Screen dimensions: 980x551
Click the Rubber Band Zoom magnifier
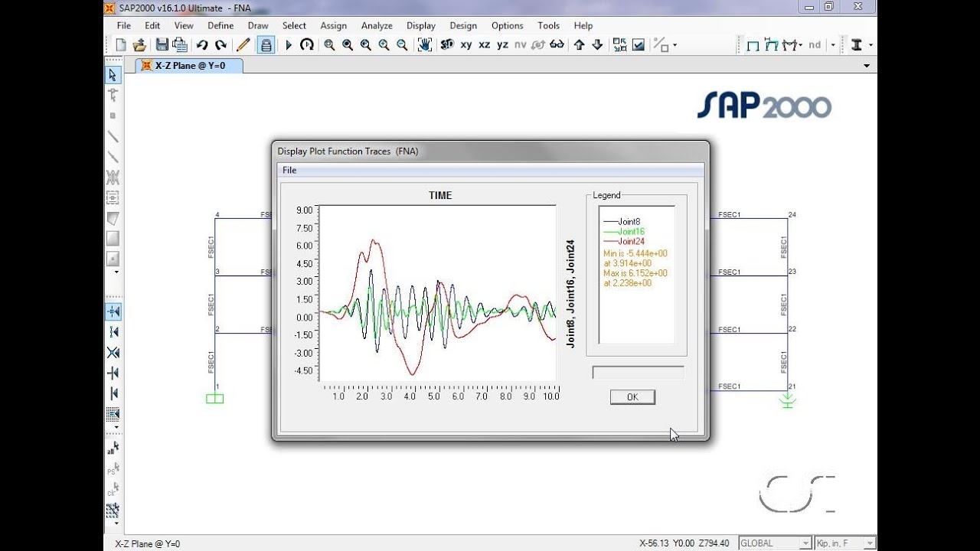(329, 45)
